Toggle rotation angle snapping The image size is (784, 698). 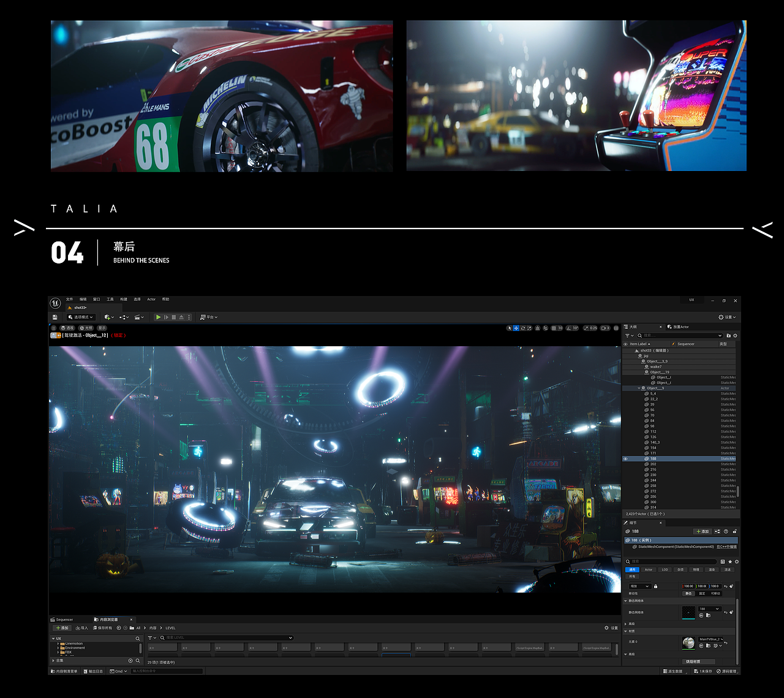click(x=568, y=328)
